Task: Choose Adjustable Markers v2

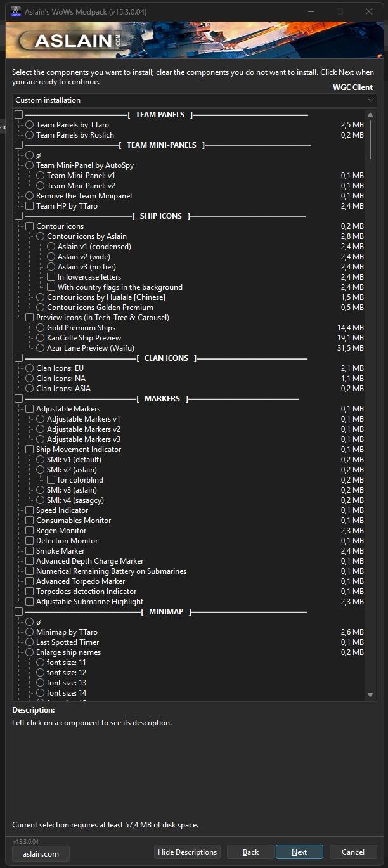Action: tap(40, 429)
